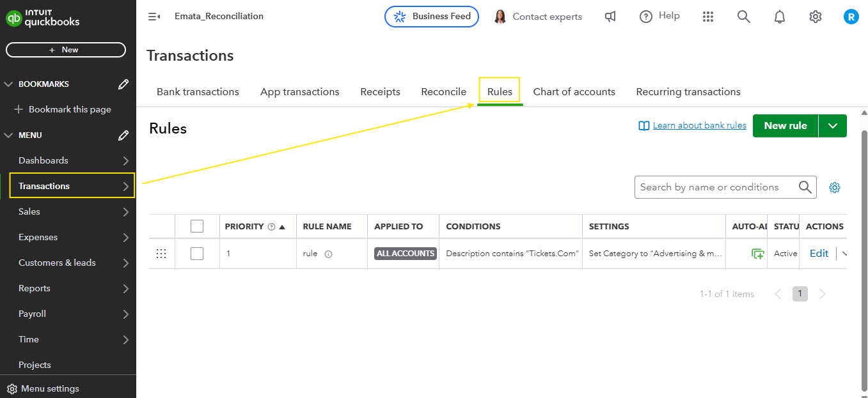Open the notifications bell

779,17
